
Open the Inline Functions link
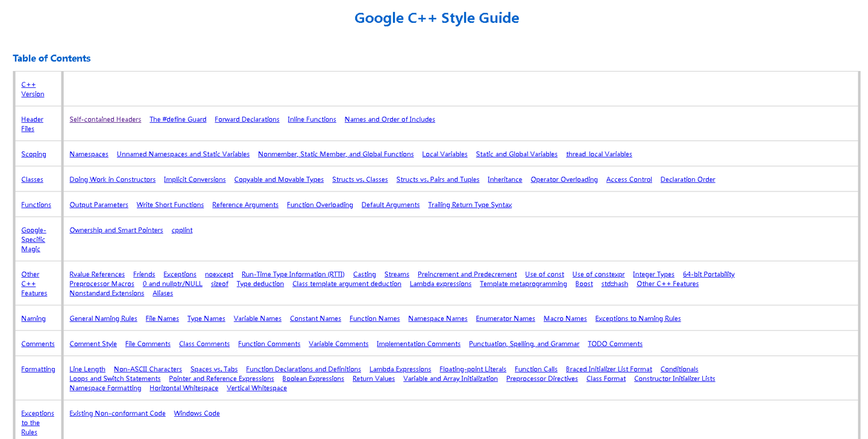312,119
